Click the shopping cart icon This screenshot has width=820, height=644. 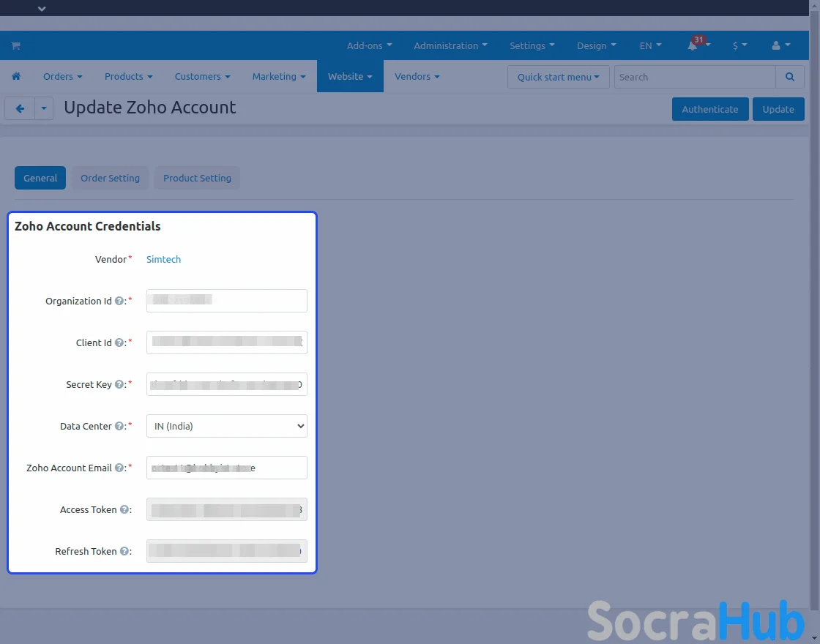(15, 45)
